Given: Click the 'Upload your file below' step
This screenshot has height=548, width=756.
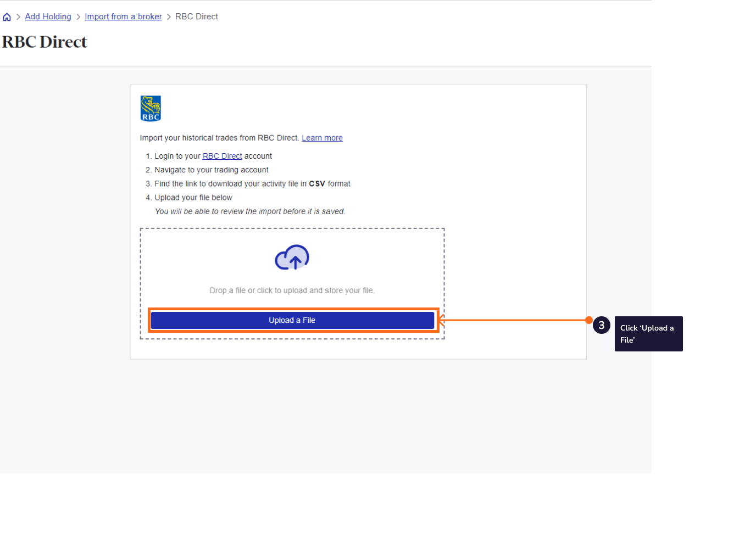Looking at the screenshot, I should pos(193,197).
